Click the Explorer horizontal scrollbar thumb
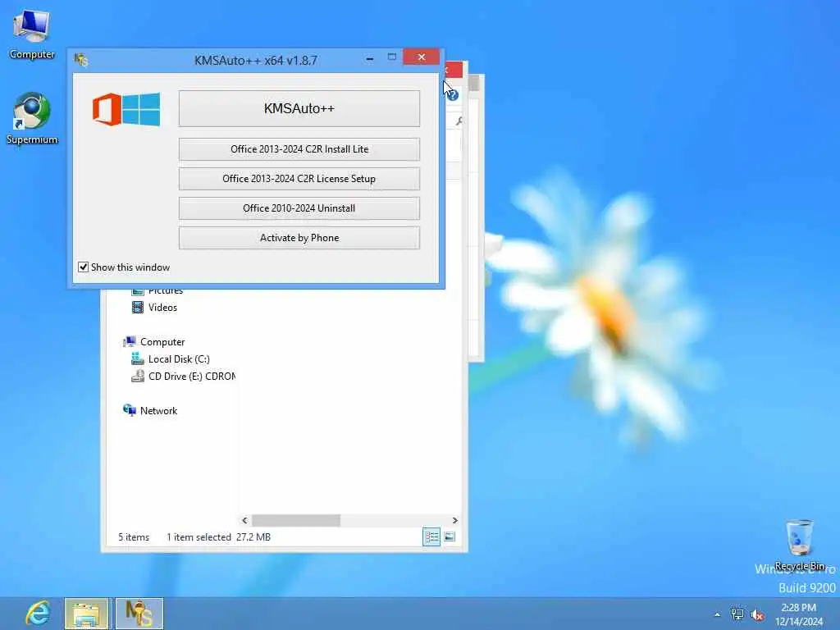 click(295, 520)
